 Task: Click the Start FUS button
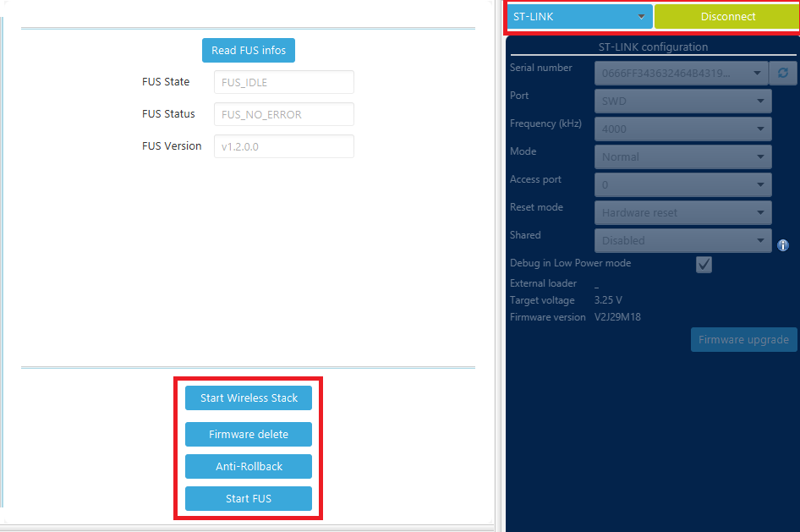249,498
